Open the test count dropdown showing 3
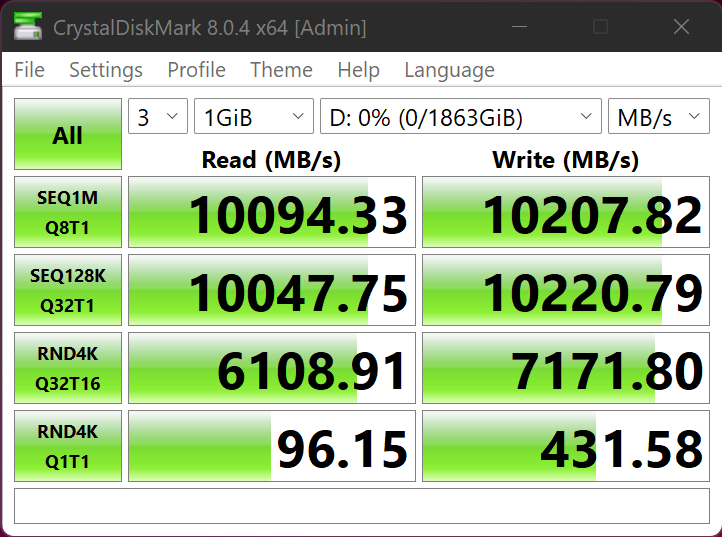Image resolution: width=722 pixels, height=537 pixels. click(x=158, y=116)
